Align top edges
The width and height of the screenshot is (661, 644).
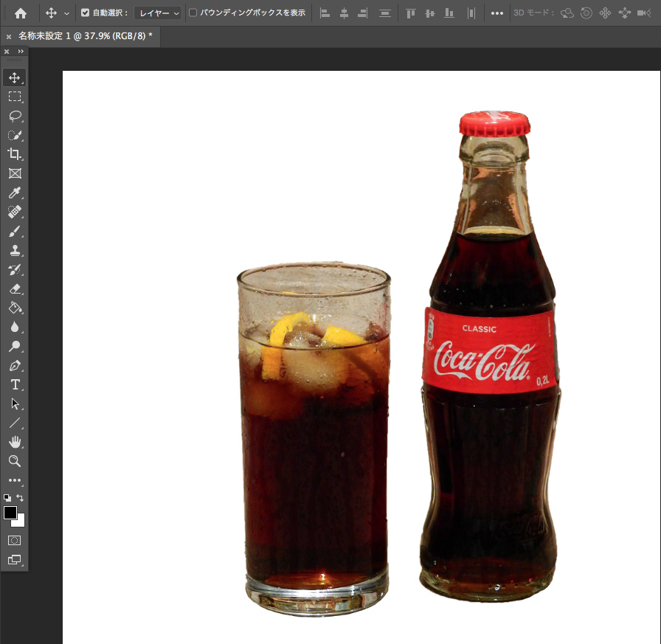click(x=411, y=13)
